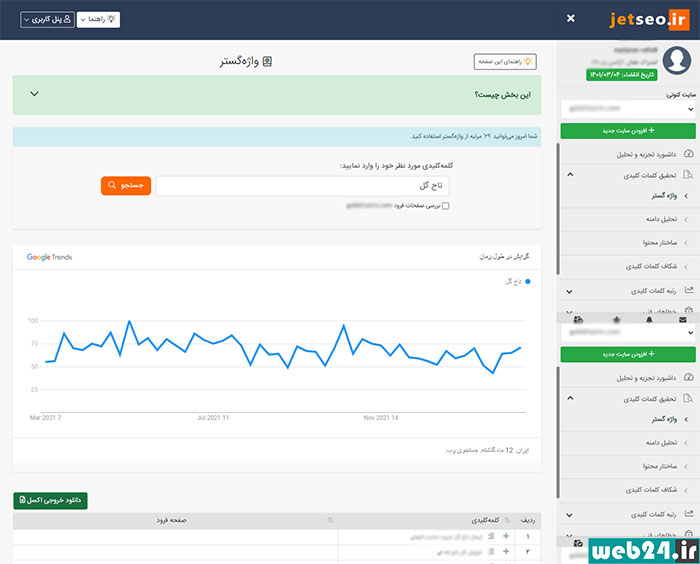Click افزودن سایت جدید button in upper sidebar
The height and width of the screenshot is (564, 700).
click(x=628, y=131)
